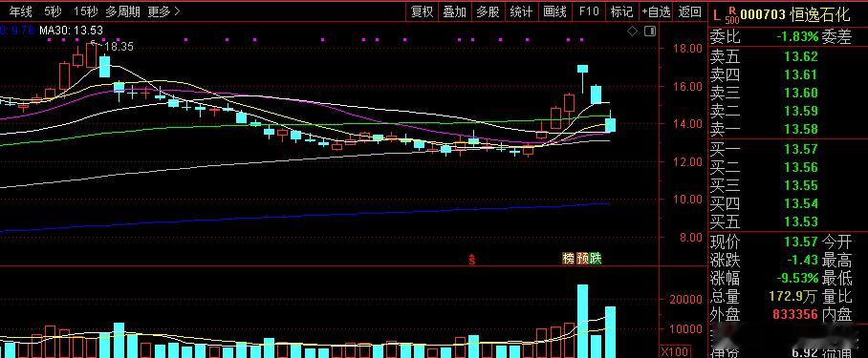Select the 卖三 13.60 quote row

point(764,93)
